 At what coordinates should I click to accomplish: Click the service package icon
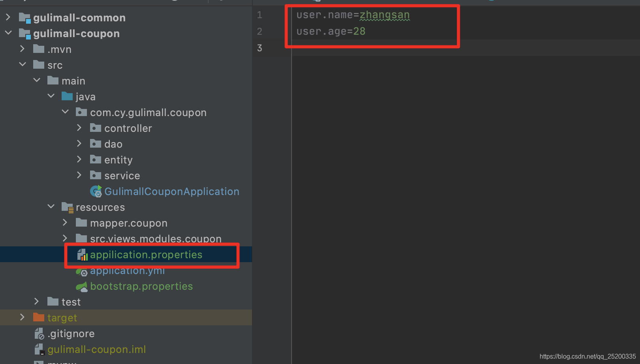(x=96, y=175)
